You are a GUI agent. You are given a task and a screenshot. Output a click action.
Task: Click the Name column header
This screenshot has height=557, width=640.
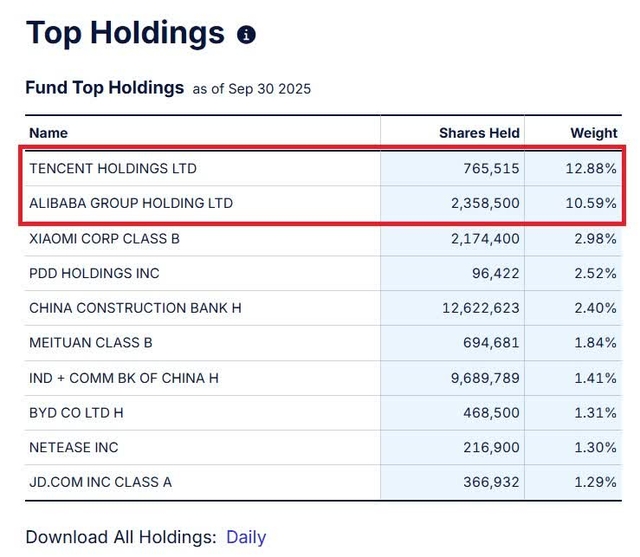(48, 133)
